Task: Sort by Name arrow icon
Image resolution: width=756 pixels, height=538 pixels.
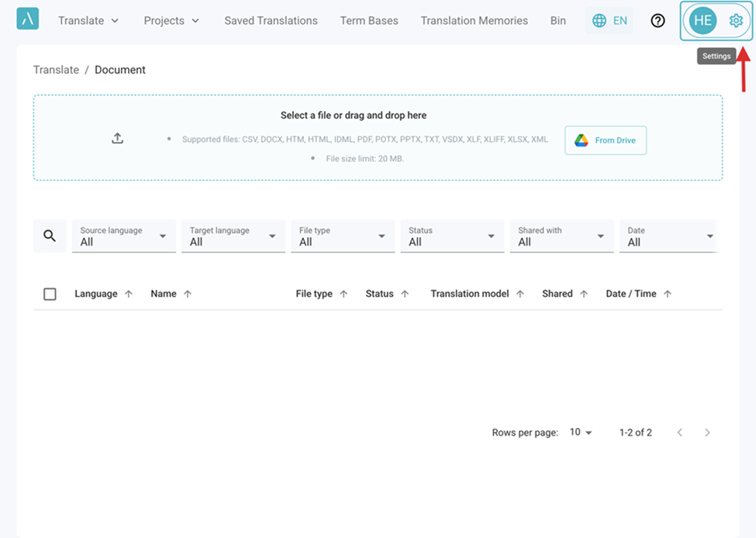Action: 188,294
